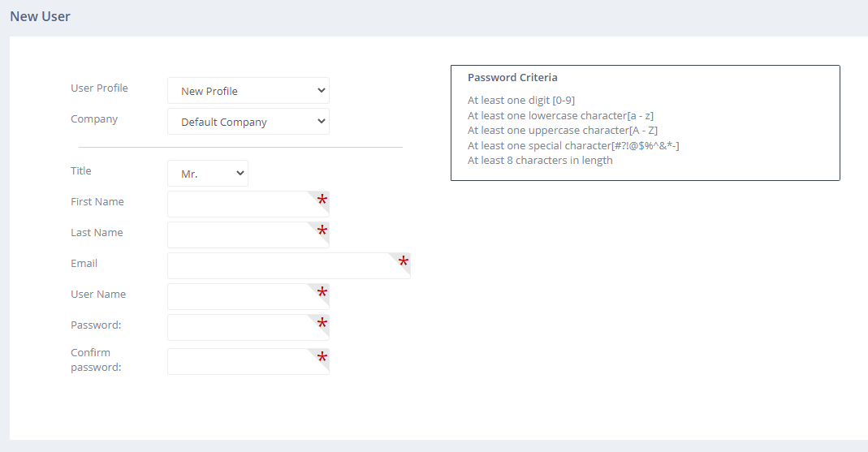Click the special character criteria line
The image size is (868, 452).
[x=573, y=145]
